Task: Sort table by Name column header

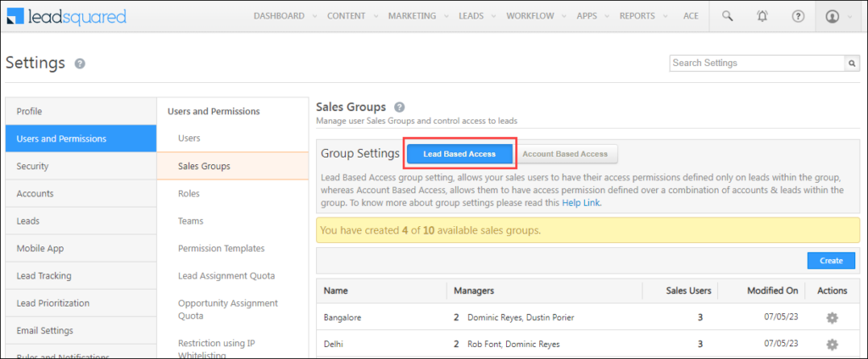Action: 336,290
